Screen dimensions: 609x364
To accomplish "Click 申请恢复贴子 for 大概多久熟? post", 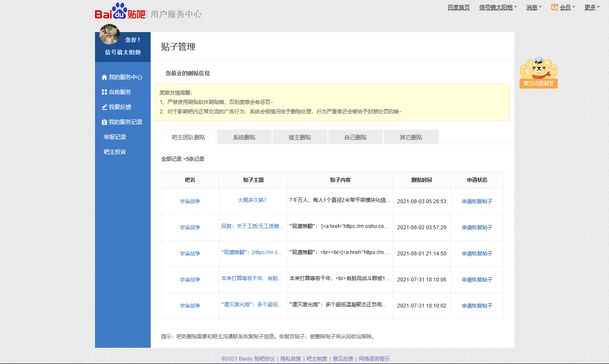I will pos(477,201).
